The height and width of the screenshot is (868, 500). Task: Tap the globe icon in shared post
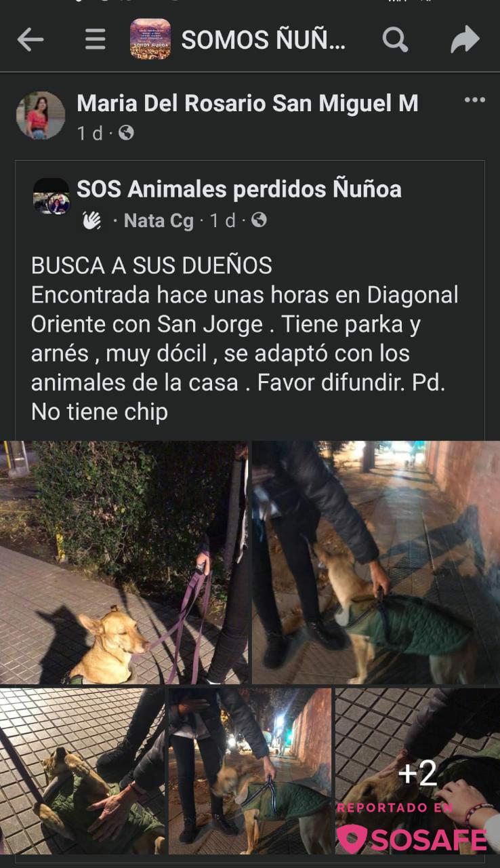(259, 220)
